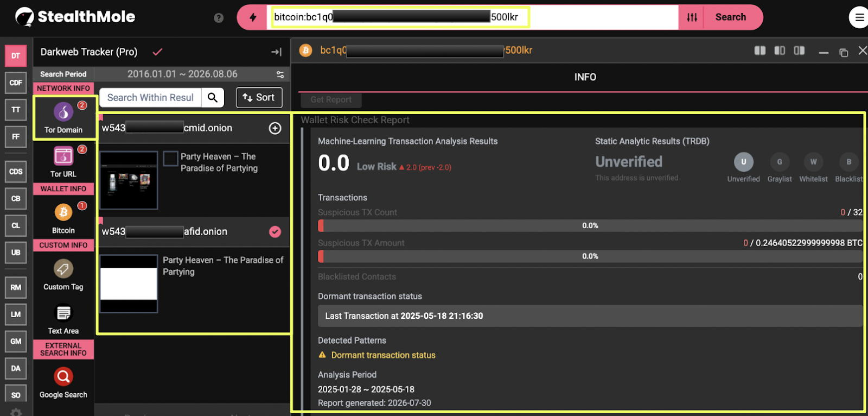Screen dimensions: 868x416
Task: Click 'Report generated: 2026-07-30' text
Action: [374, 403]
